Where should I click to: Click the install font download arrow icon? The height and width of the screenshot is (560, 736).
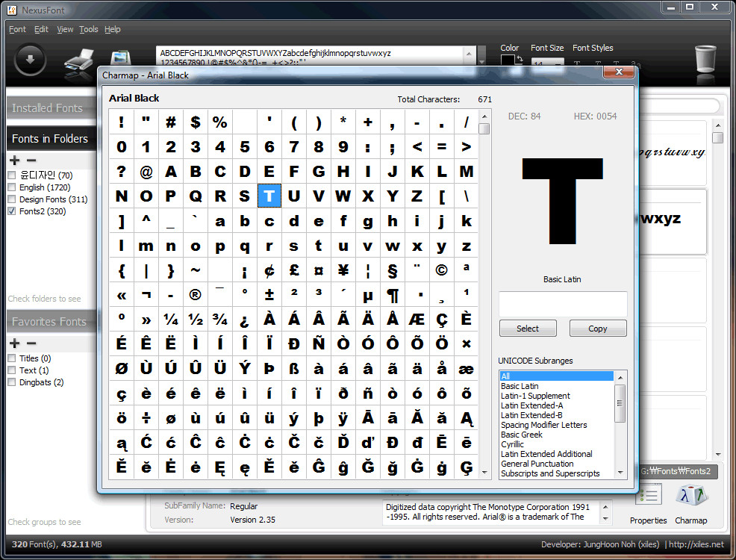tap(30, 60)
